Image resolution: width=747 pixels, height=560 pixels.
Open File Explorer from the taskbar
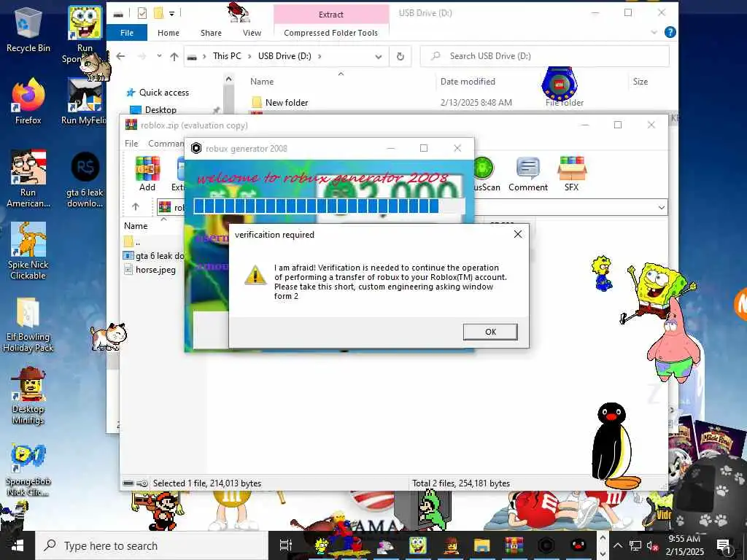coord(481,545)
